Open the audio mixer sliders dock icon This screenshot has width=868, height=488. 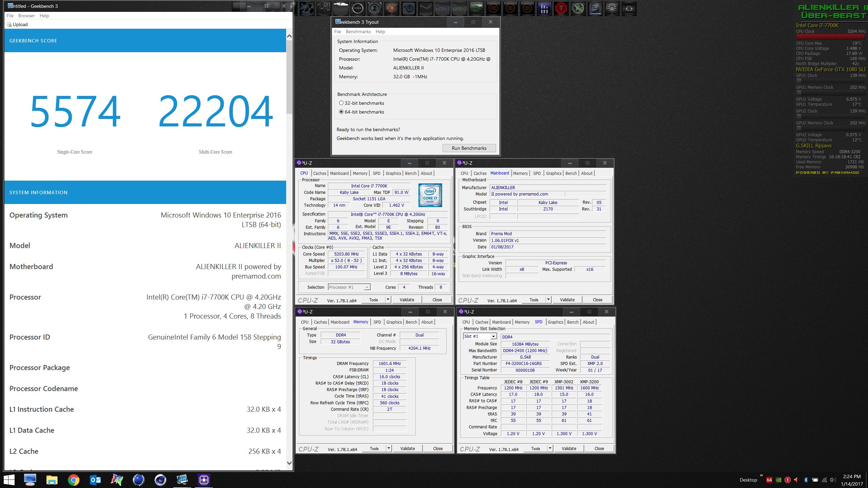(324, 8)
